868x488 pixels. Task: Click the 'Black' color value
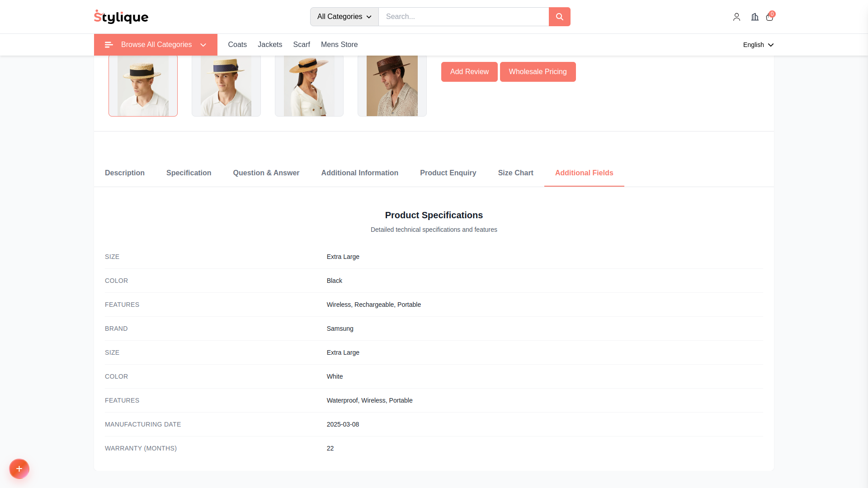[x=335, y=281]
